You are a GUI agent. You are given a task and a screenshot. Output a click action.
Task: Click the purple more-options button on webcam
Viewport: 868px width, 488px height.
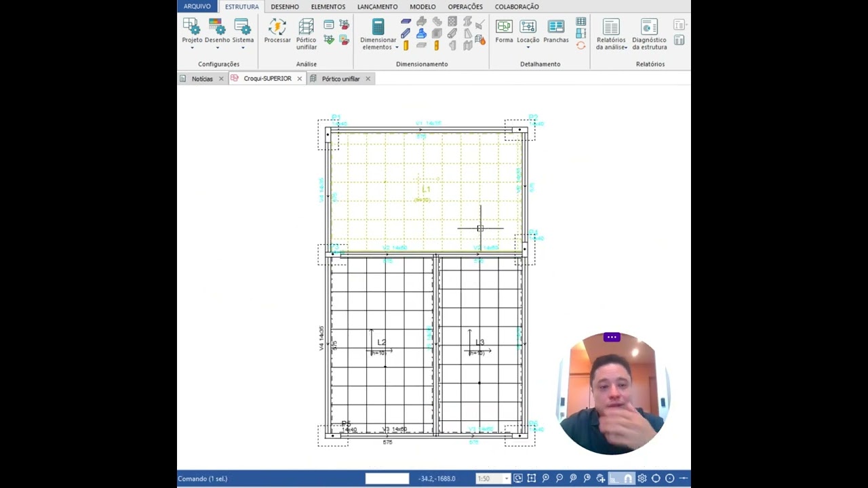pos(612,337)
